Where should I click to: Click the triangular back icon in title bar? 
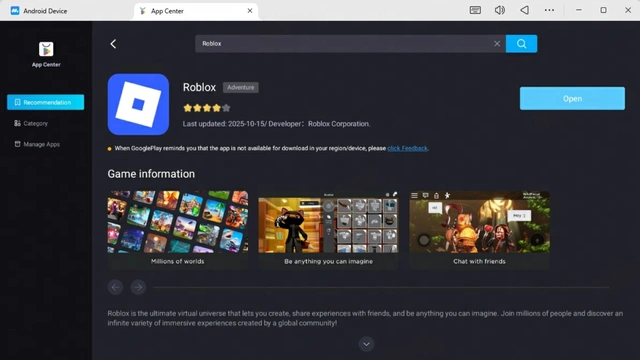524,10
